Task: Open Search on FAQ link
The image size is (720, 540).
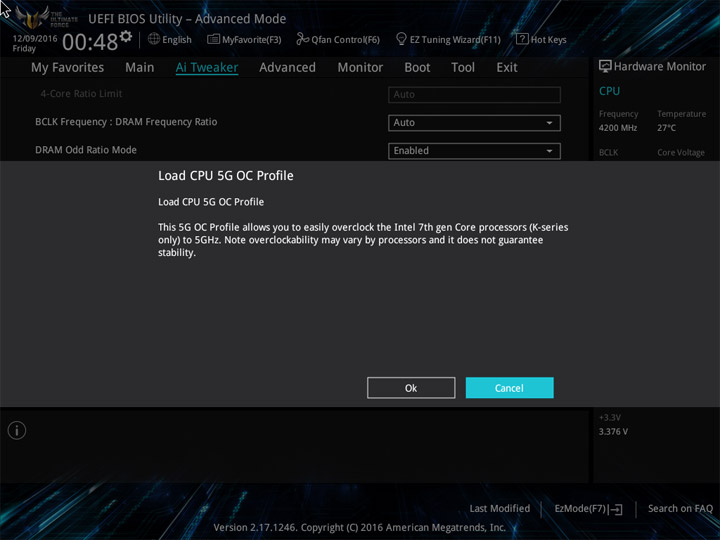Action: coord(680,508)
